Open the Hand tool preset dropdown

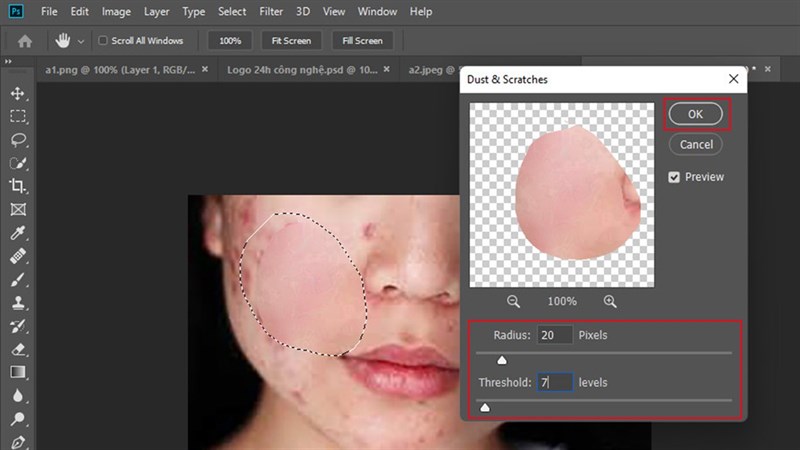(80, 41)
